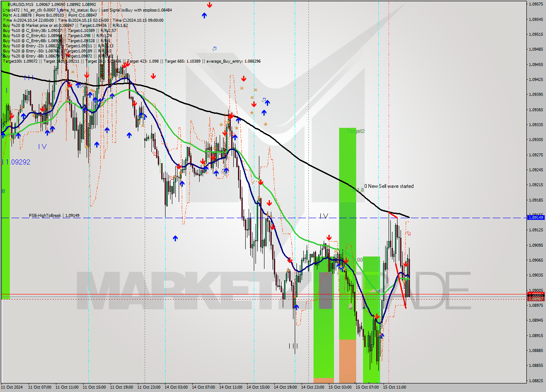Click the red down arrow at chart top
The image size is (546, 392).
pyautogui.click(x=209, y=5)
